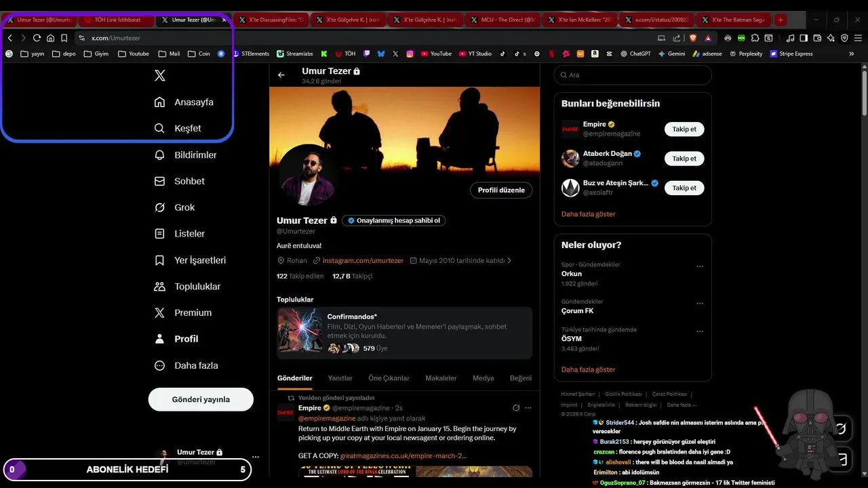
Task: Select the Gönderiler tab
Action: click(x=295, y=378)
